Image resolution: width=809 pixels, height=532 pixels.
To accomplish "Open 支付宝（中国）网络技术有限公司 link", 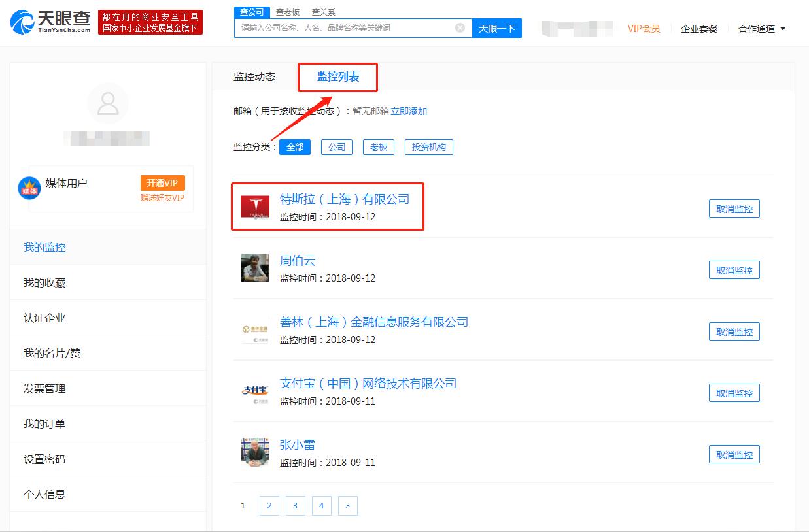I will [x=368, y=384].
